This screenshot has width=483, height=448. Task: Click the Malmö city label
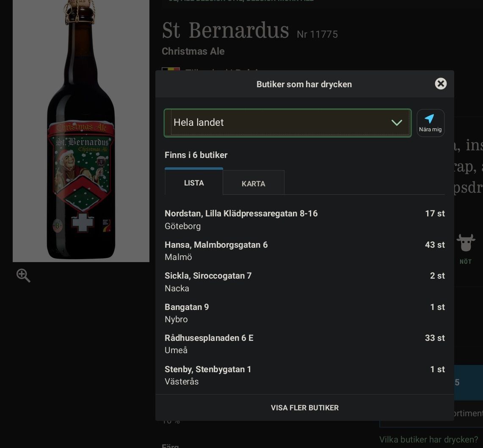pos(178,257)
